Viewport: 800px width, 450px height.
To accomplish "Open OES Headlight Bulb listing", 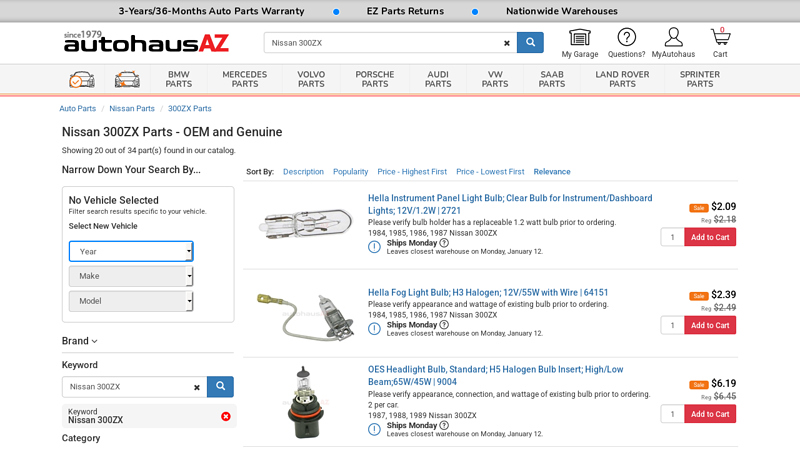I will 495,376.
